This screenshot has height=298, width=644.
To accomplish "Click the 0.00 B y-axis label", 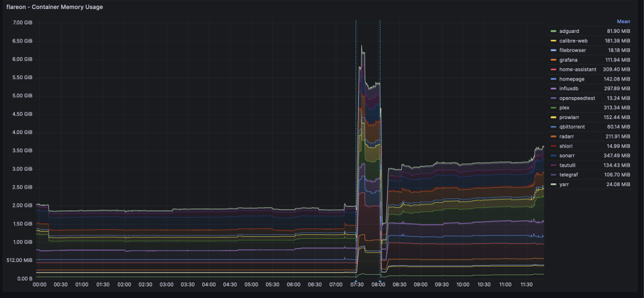I will (x=24, y=279).
